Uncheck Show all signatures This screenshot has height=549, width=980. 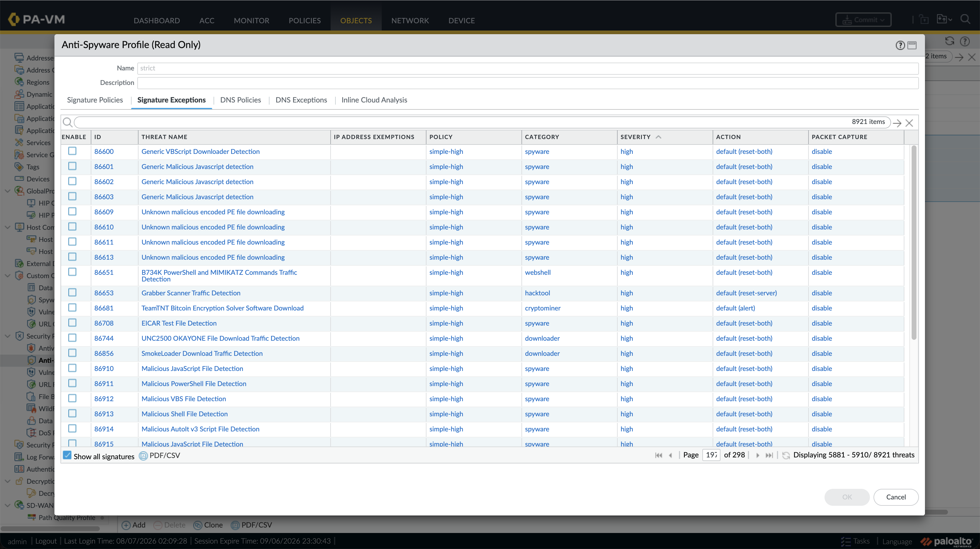(x=67, y=456)
